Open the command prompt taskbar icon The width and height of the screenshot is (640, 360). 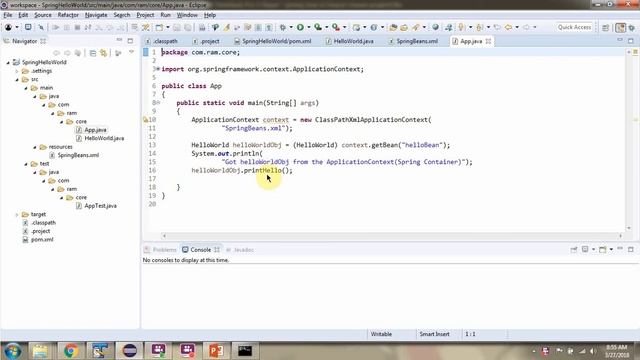pyautogui.click(x=245, y=351)
